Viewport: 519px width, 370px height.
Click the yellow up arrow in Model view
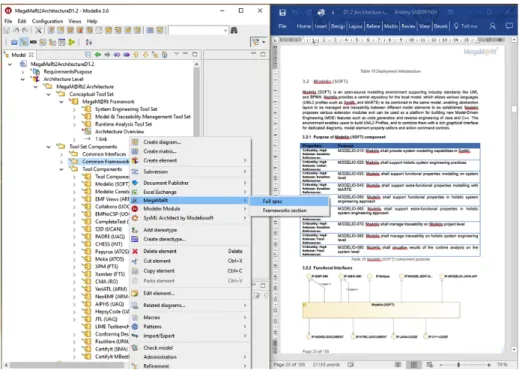[136, 54]
